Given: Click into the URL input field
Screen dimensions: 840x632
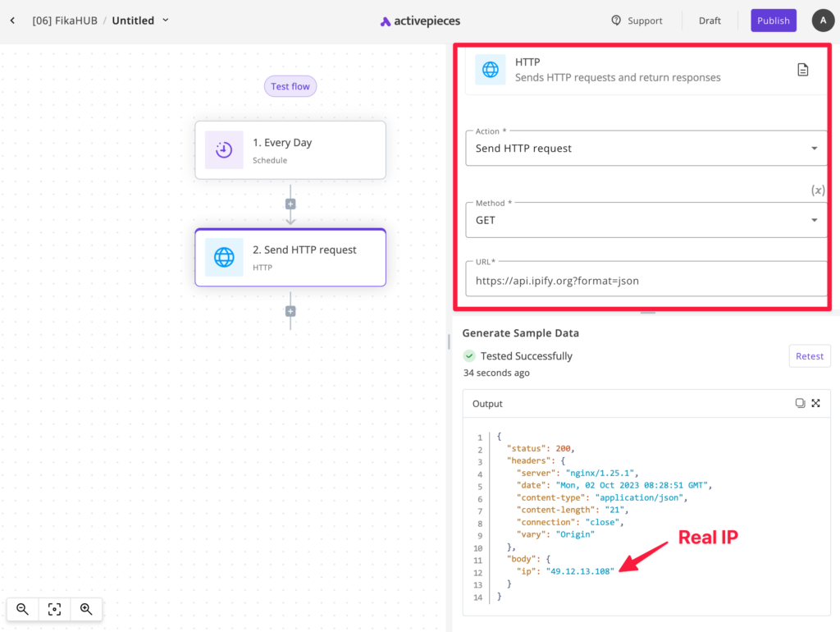Looking at the screenshot, I should point(646,281).
